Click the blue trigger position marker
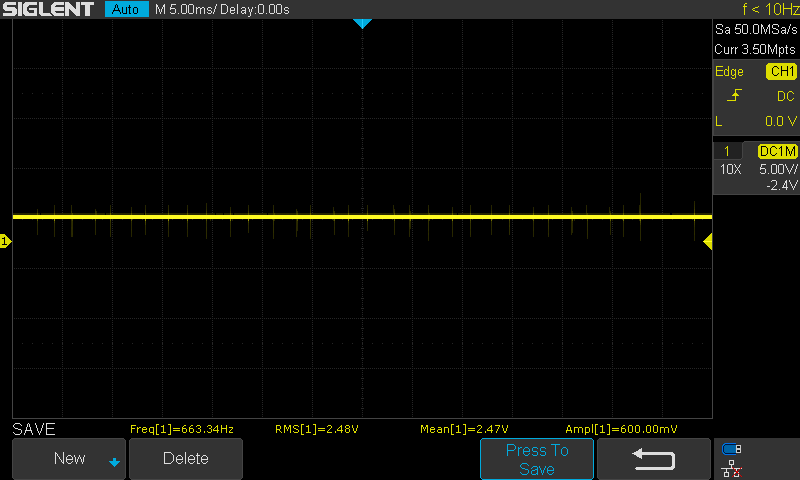Screen dimensions: 800x480 (x=362, y=23)
